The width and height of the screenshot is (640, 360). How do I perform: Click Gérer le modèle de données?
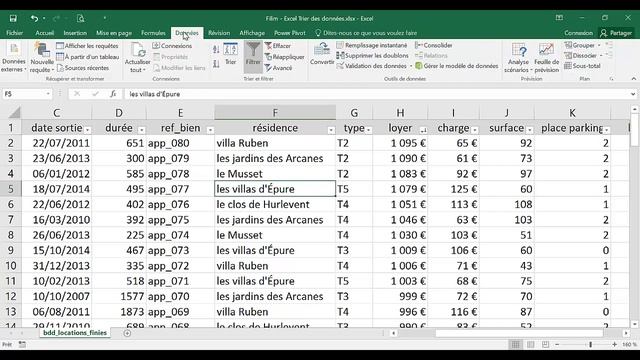click(x=457, y=65)
